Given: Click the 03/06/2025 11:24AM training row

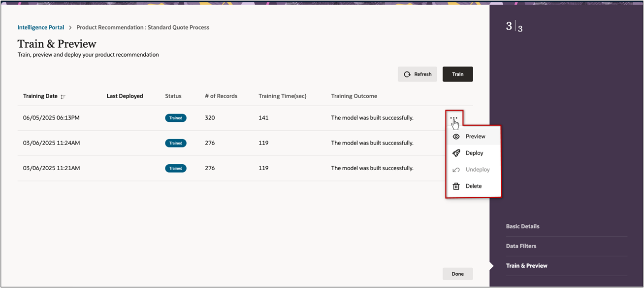Looking at the screenshot, I should (51, 143).
